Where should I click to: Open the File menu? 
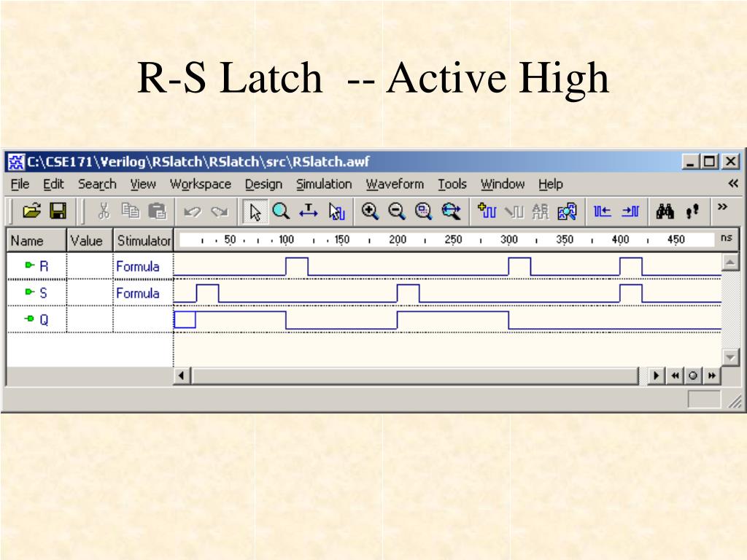point(20,184)
